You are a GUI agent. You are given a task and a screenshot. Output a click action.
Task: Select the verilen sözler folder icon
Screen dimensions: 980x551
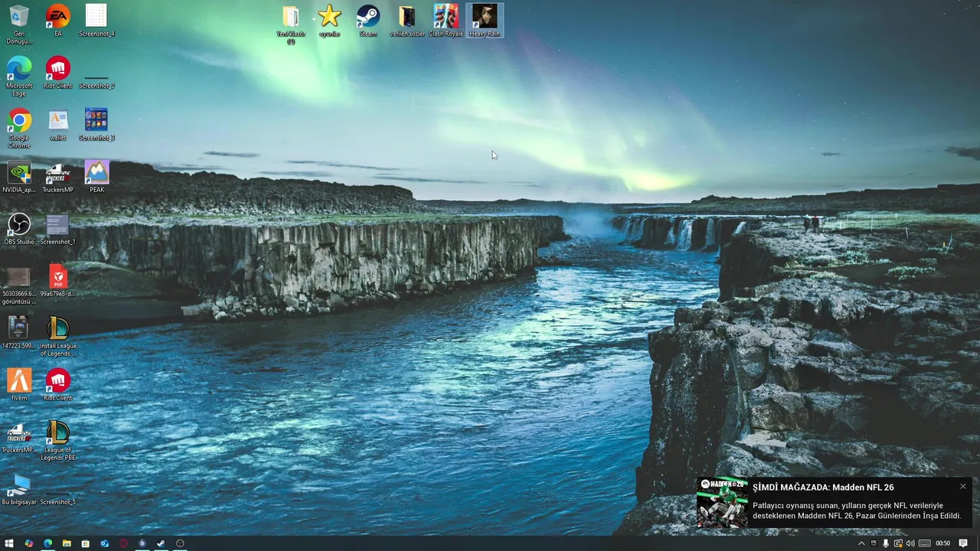point(407,21)
